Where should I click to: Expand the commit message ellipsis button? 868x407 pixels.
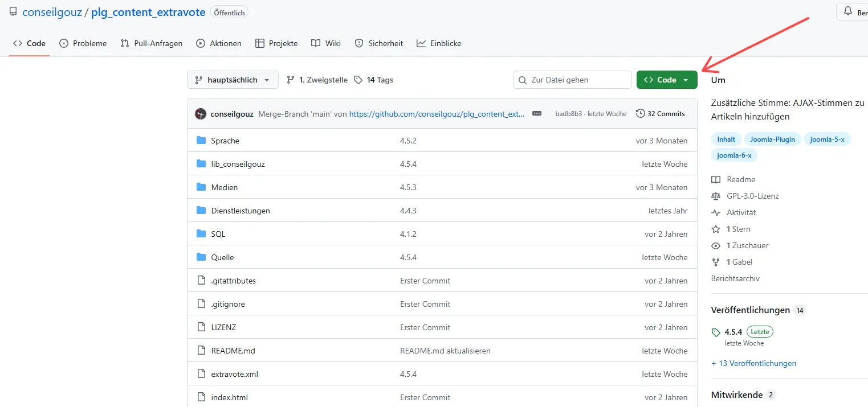[536, 114]
